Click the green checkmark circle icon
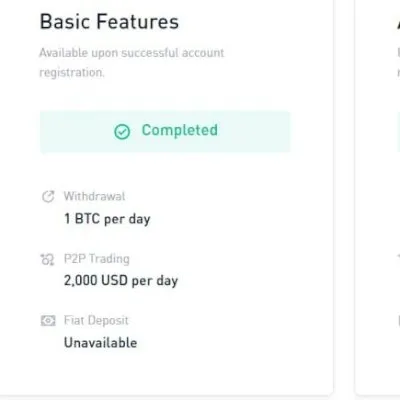 pos(122,131)
